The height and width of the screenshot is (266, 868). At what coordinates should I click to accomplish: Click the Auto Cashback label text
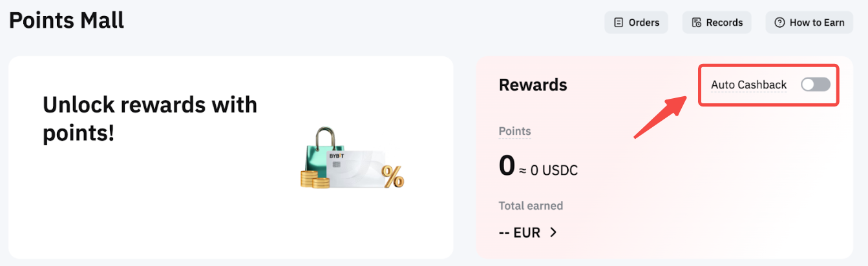coord(748,85)
